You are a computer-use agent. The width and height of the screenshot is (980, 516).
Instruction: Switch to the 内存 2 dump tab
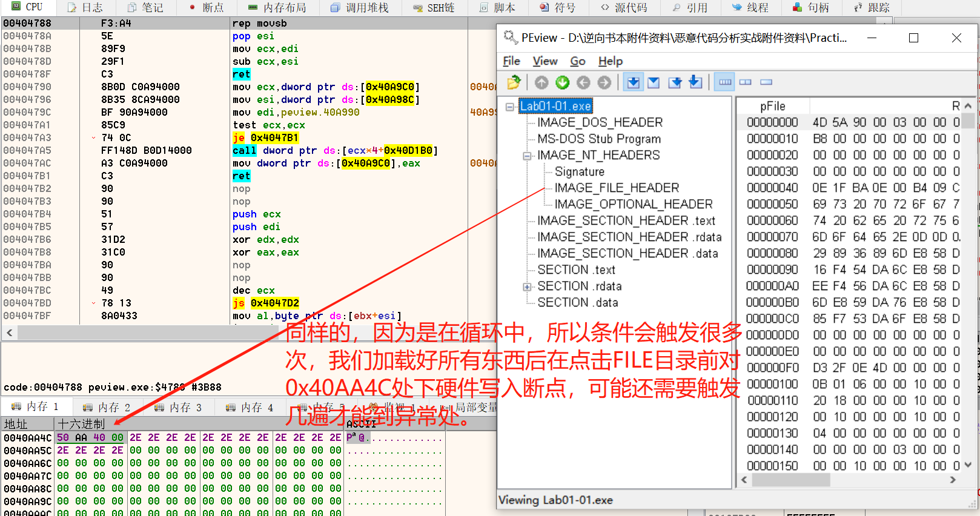click(107, 407)
